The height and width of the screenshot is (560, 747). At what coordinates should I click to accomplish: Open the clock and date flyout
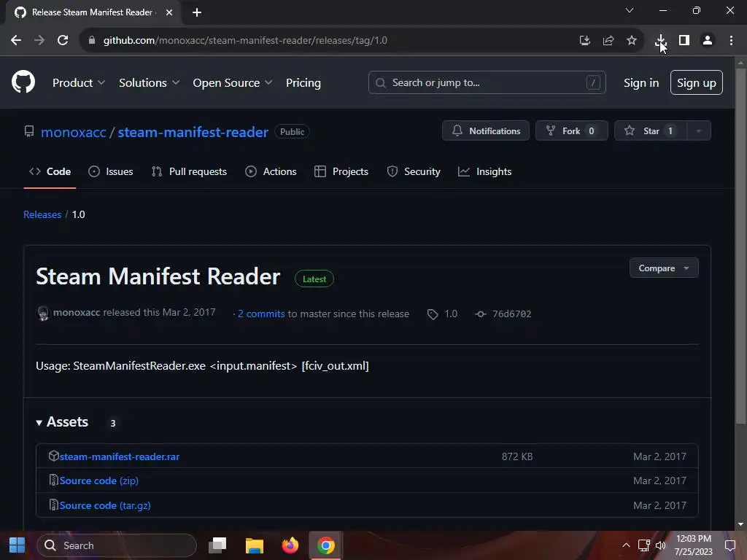(693, 545)
